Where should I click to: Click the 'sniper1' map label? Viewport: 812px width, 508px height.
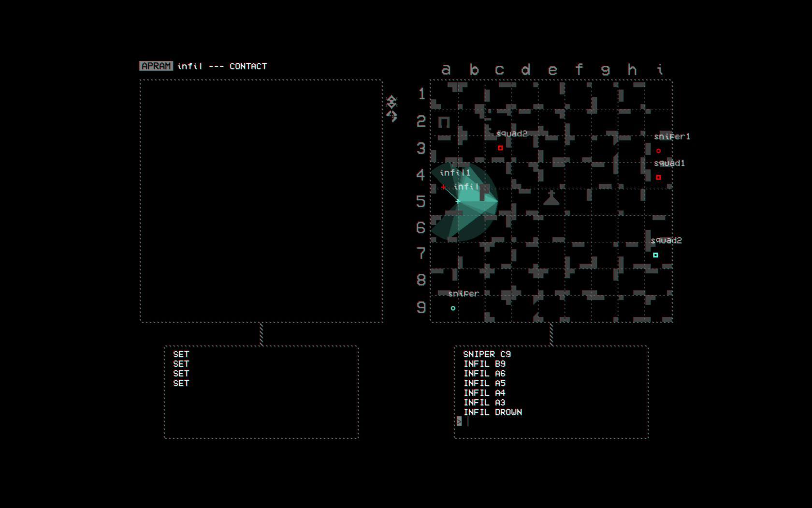(672, 137)
